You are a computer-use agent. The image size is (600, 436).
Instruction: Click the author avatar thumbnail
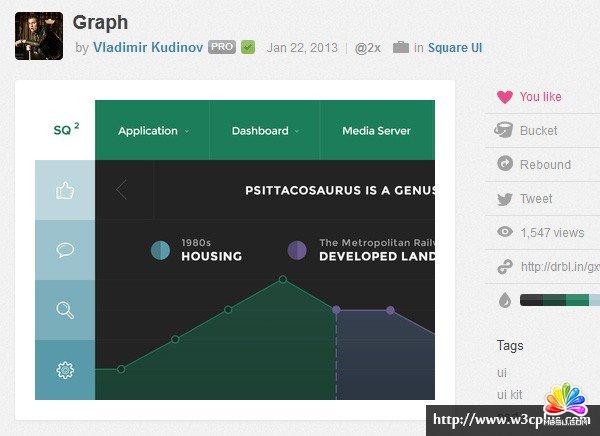[39, 36]
